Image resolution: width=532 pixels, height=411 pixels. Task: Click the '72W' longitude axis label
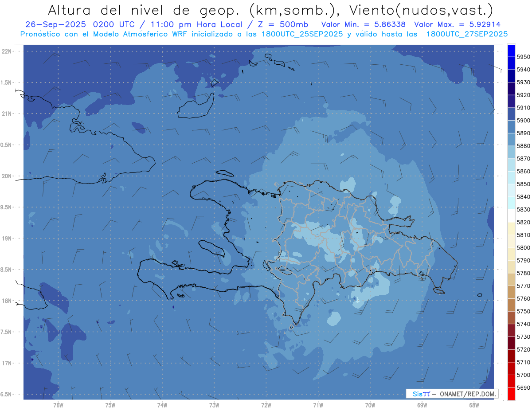[266, 405]
